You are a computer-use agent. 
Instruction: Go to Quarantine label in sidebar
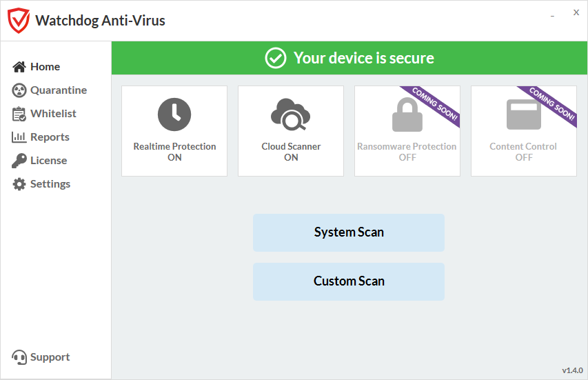pos(59,90)
